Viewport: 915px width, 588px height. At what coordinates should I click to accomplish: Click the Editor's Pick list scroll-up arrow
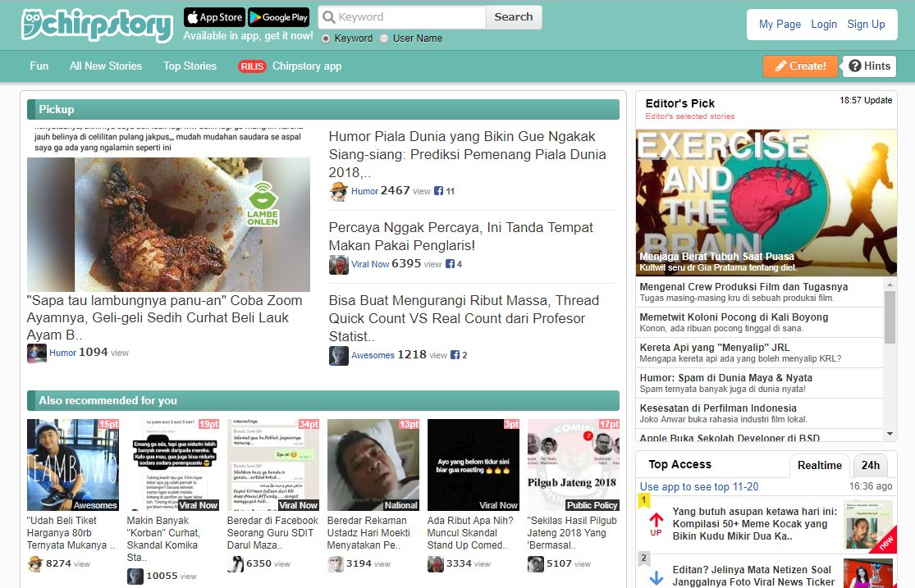pos(890,285)
